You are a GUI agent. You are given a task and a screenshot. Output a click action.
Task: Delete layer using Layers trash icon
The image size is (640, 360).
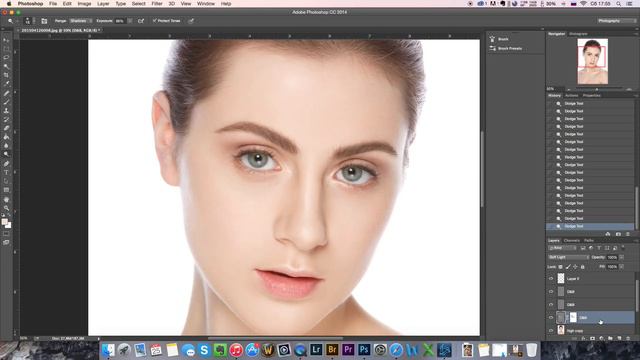[x=628, y=338]
